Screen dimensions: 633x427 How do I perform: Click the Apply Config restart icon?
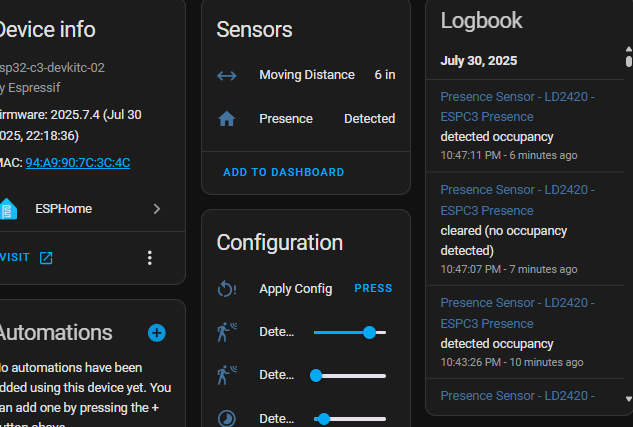(x=227, y=289)
